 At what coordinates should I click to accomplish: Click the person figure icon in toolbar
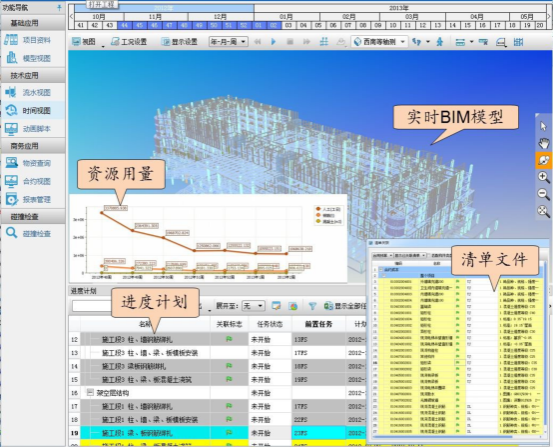coord(440,42)
